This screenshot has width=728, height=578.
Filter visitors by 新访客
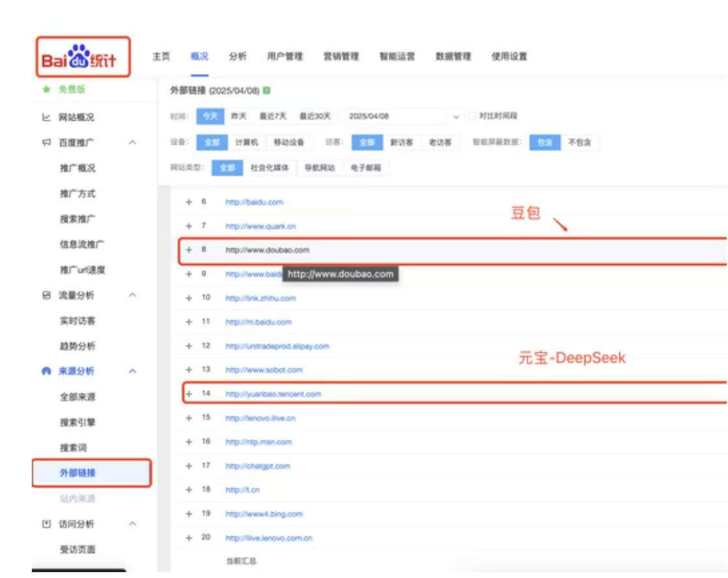click(x=401, y=142)
